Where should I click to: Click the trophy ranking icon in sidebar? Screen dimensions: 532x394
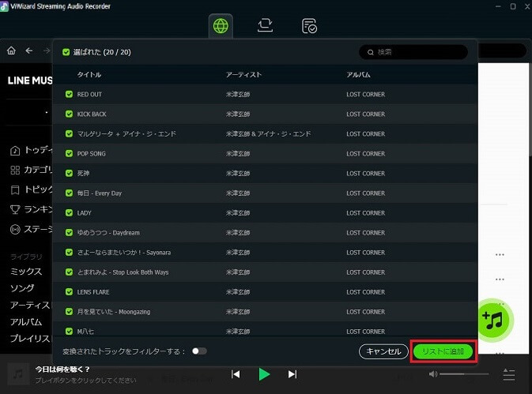(15, 210)
